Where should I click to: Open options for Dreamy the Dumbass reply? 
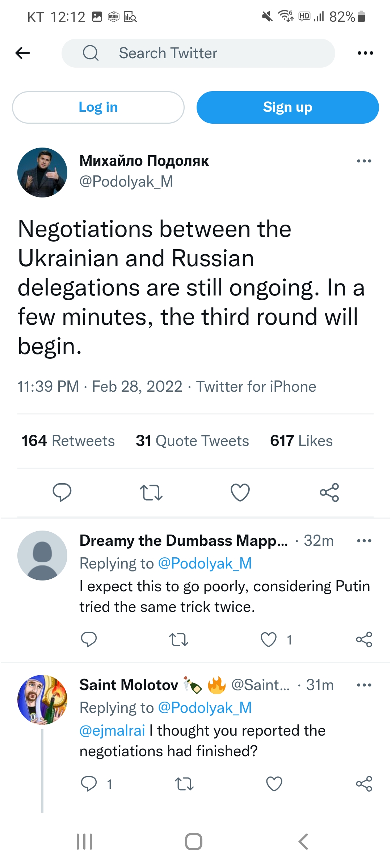(x=364, y=541)
